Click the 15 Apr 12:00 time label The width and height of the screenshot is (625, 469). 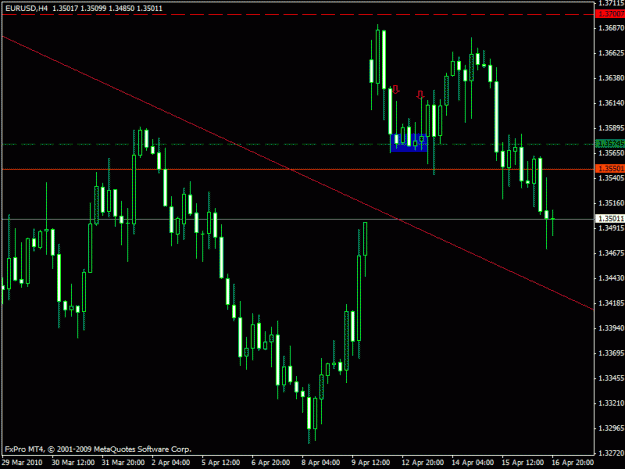pos(523,463)
